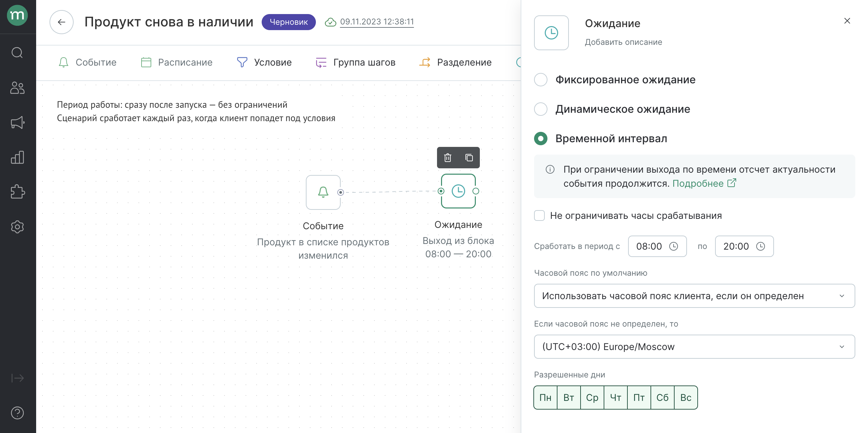Close the Ожидание settings panel

847,21
